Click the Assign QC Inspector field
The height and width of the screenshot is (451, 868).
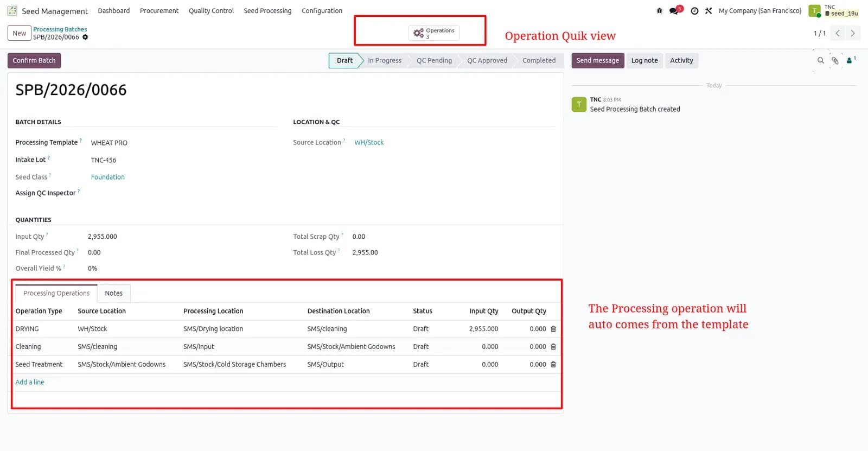pyautogui.click(x=184, y=193)
